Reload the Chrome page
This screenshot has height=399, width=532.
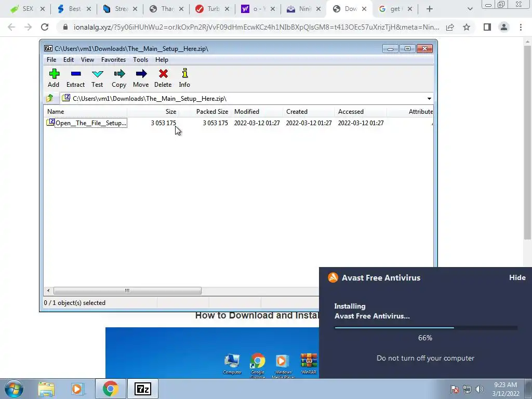coord(45,27)
